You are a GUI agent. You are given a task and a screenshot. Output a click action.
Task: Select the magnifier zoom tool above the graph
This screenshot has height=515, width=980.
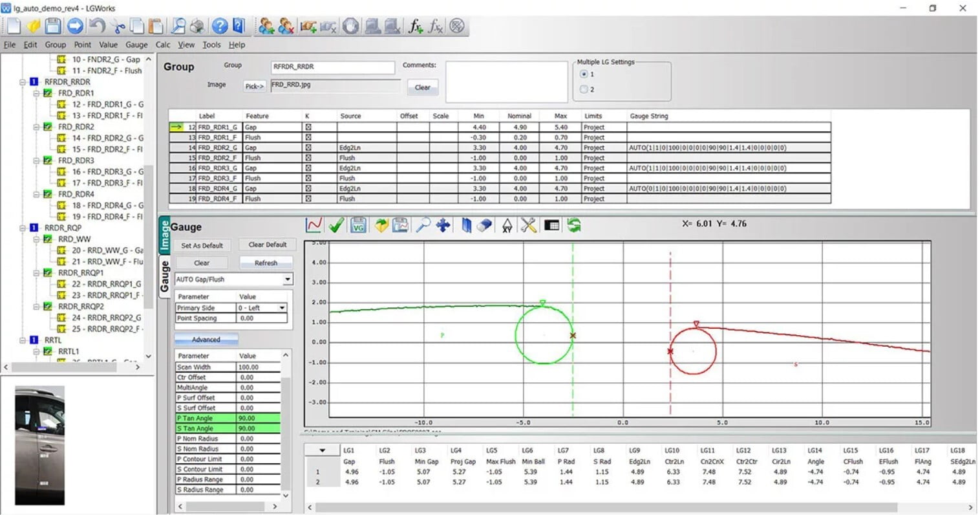click(422, 225)
